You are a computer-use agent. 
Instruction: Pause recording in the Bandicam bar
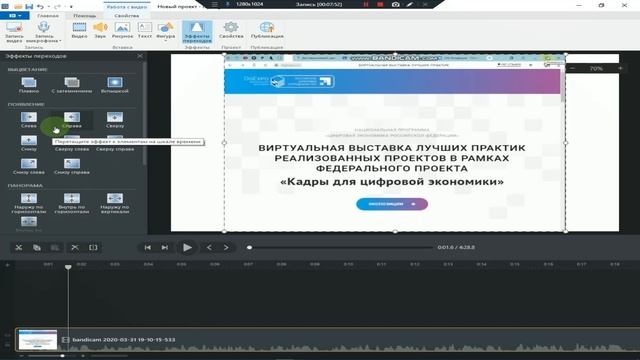(366, 4)
